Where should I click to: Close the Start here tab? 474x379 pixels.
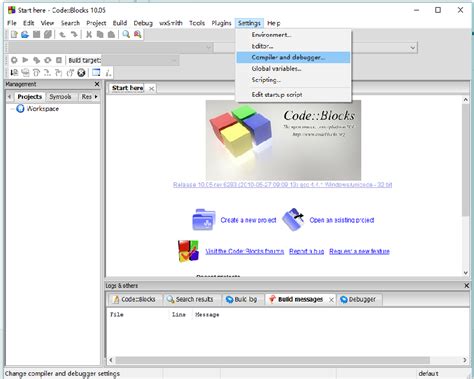[x=151, y=89]
